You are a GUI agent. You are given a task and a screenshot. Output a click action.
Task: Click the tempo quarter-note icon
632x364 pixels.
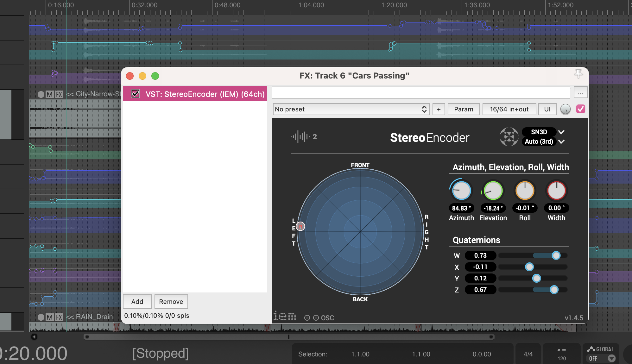coord(561,349)
